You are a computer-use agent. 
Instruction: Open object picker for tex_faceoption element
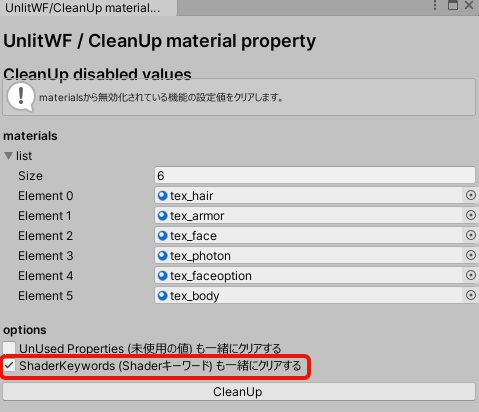(470, 275)
